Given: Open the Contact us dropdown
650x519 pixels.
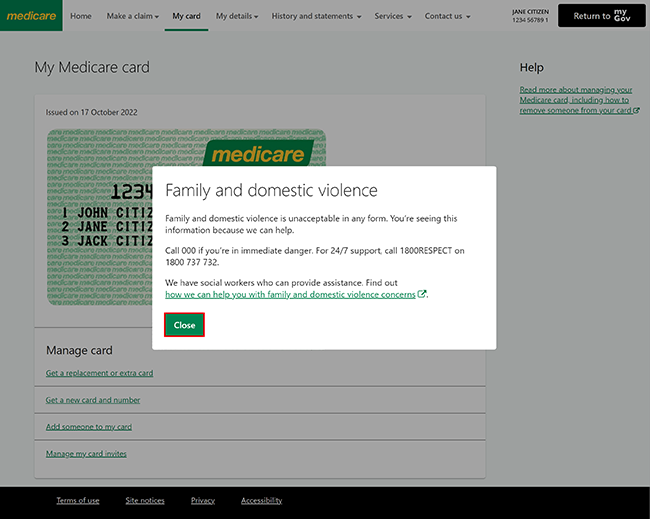Looking at the screenshot, I should (447, 16).
